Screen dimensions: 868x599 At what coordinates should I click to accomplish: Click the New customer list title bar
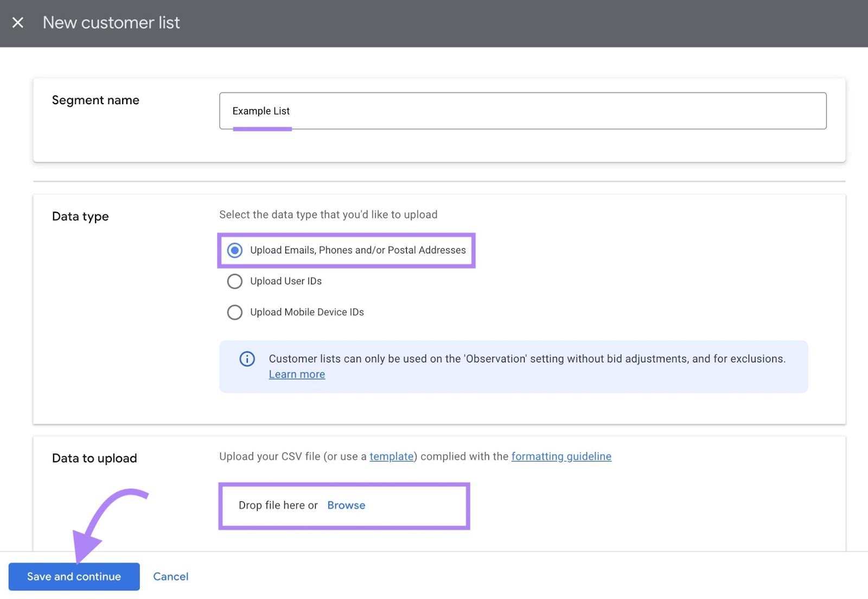(x=111, y=22)
